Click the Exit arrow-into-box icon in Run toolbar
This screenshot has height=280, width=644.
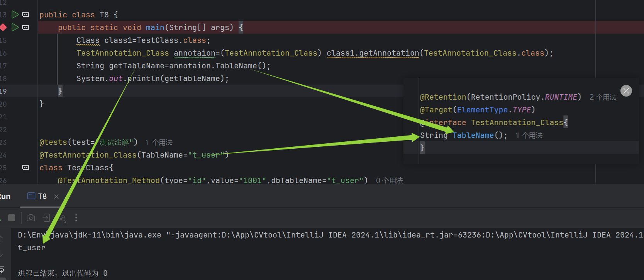46,218
